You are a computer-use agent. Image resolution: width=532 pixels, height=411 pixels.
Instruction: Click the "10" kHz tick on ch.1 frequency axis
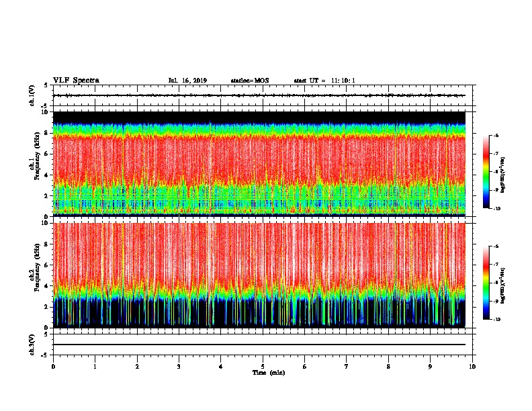(45, 112)
